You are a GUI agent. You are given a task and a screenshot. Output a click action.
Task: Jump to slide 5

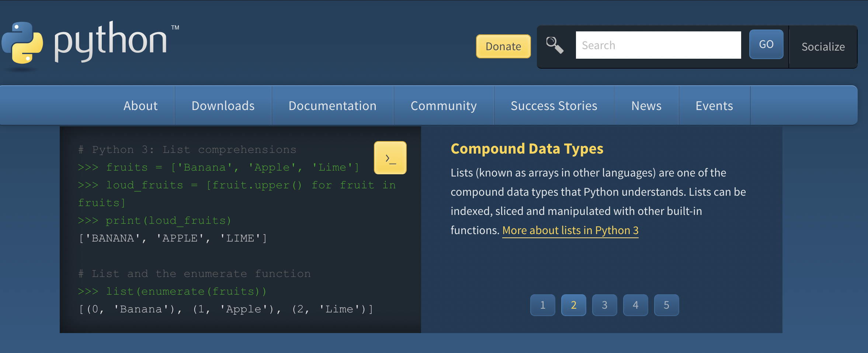click(667, 305)
